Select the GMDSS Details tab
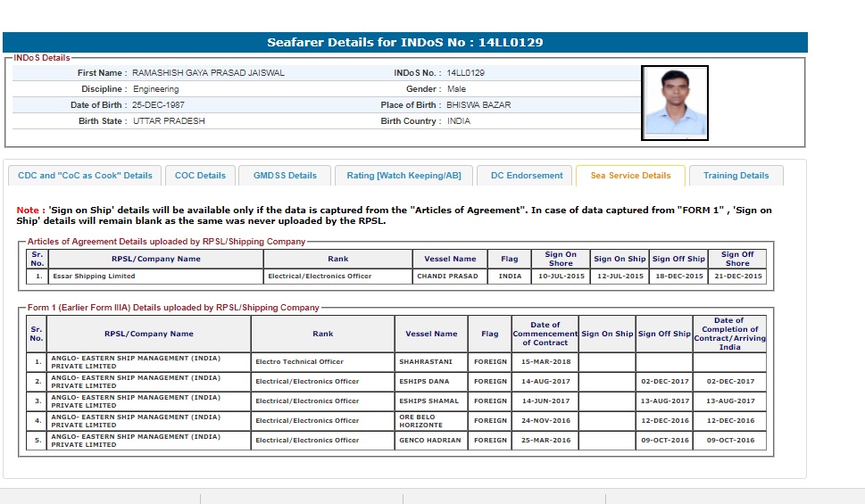 (285, 176)
